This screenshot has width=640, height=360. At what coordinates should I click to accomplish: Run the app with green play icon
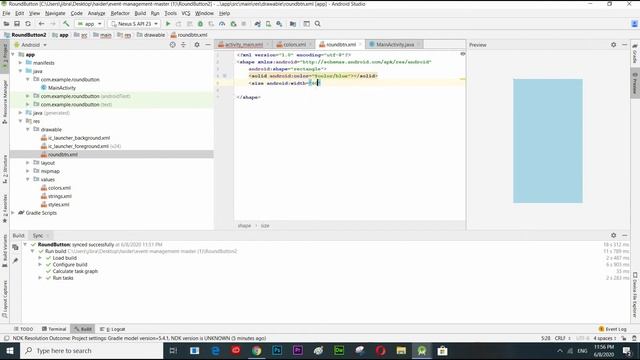(168, 24)
